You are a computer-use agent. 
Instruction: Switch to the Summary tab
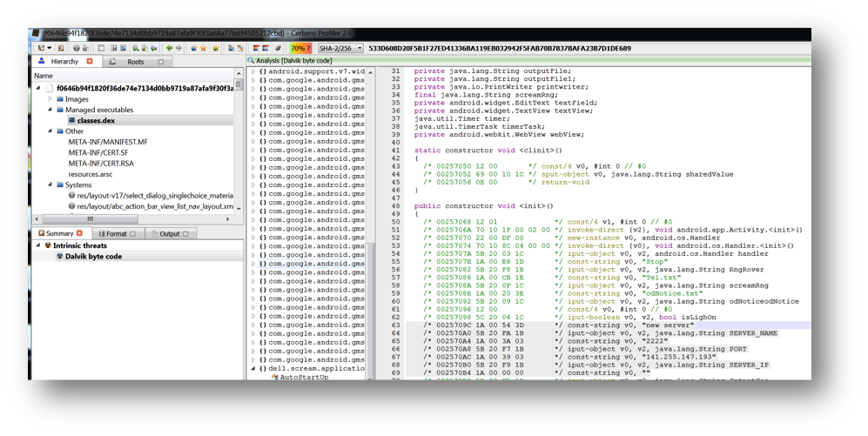pos(59,233)
